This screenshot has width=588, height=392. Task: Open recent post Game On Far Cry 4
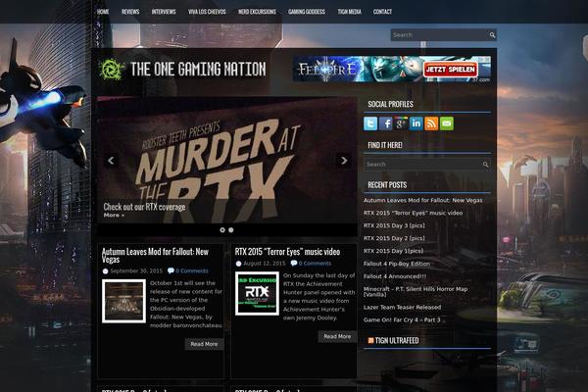pos(402,320)
